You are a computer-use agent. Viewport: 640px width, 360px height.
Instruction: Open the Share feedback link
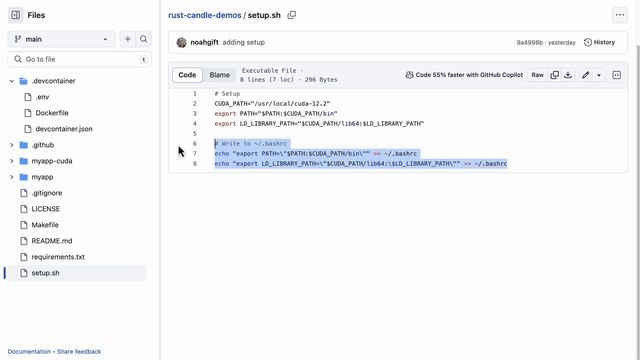click(79, 351)
